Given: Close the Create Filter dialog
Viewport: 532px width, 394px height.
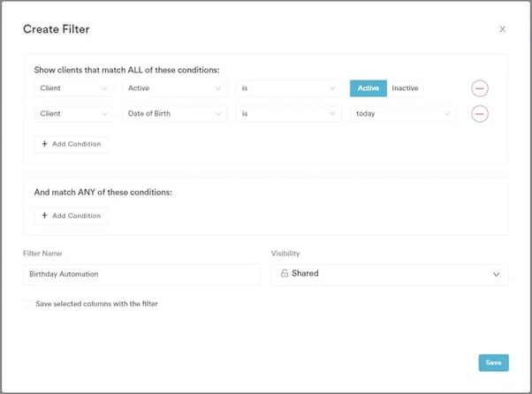Looking at the screenshot, I should click(x=503, y=29).
